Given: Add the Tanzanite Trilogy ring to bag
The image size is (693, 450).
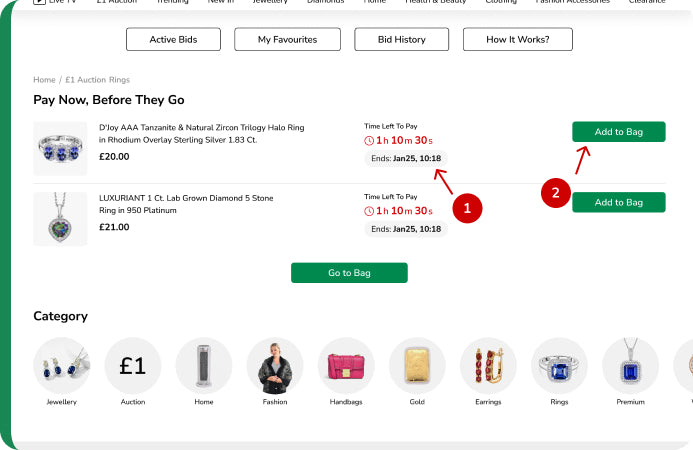Looking at the screenshot, I should pyautogui.click(x=619, y=132).
